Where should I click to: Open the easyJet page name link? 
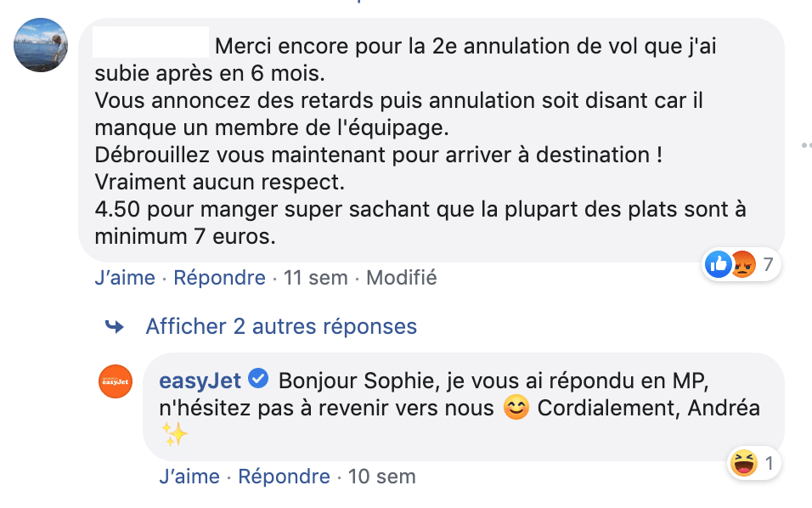tap(200, 380)
